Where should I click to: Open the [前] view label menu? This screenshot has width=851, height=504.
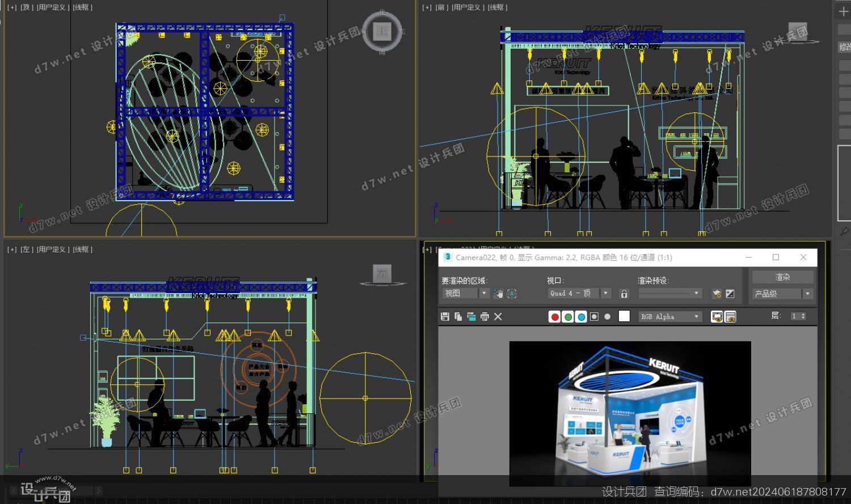click(x=441, y=7)
